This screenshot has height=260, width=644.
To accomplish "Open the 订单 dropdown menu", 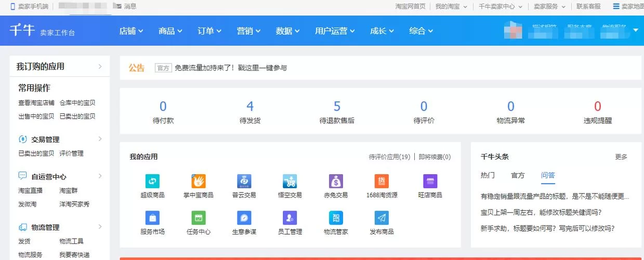I will (x=209, y=31).
